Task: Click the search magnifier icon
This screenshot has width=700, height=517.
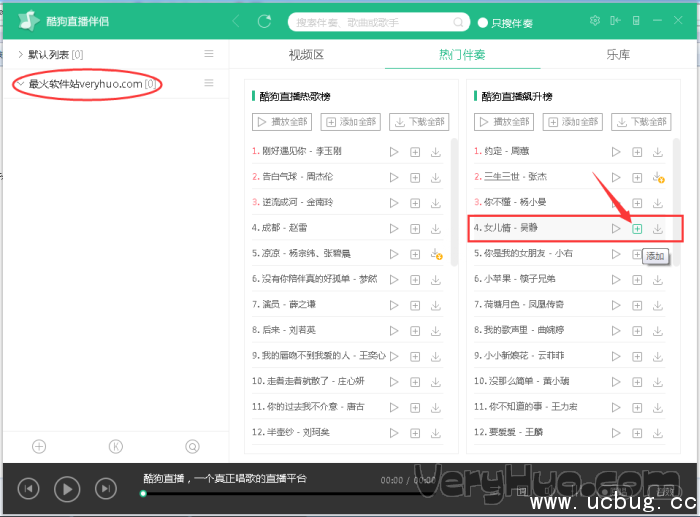Action: [x=458, y=22]
